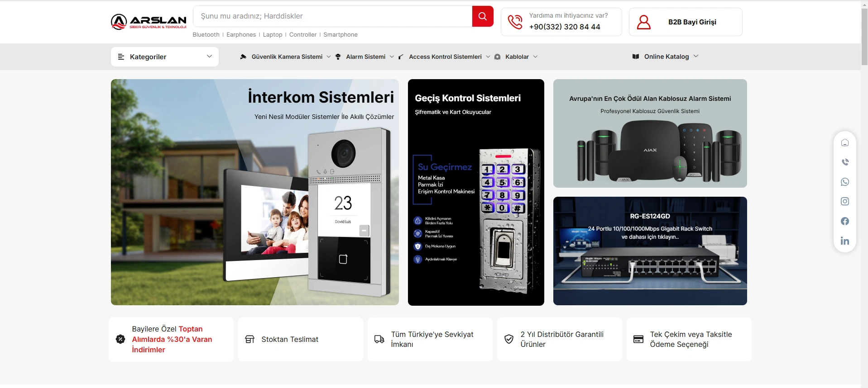Open Instagram from the floating sidebar
This screenshot has height=388, width=868.
[844, 201]
